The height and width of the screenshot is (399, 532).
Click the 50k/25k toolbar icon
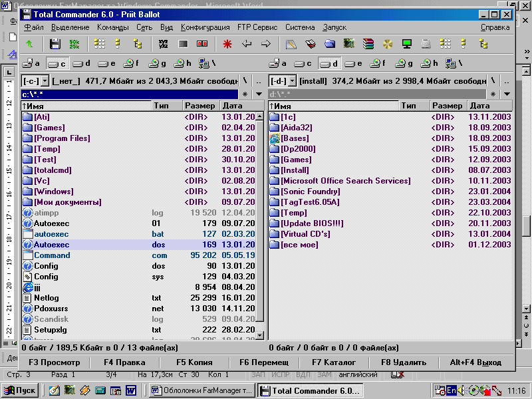pyautogui.click(x=74, y=44)
